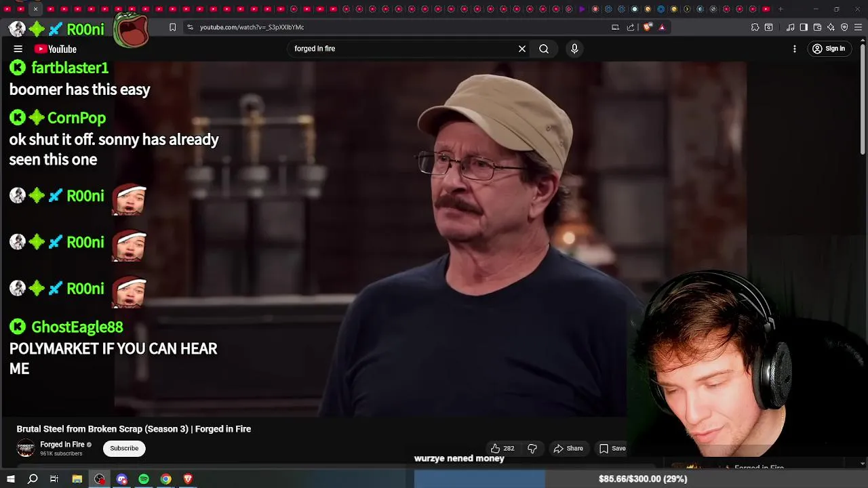Open Brave Rewards triangle icon
The height and width of the screenshot is (488, 868).
[x=662, y=27]
